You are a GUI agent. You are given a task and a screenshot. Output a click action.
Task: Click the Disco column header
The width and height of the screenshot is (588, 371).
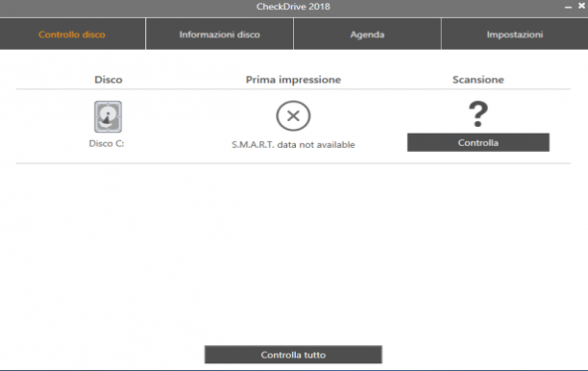[109, 80]
